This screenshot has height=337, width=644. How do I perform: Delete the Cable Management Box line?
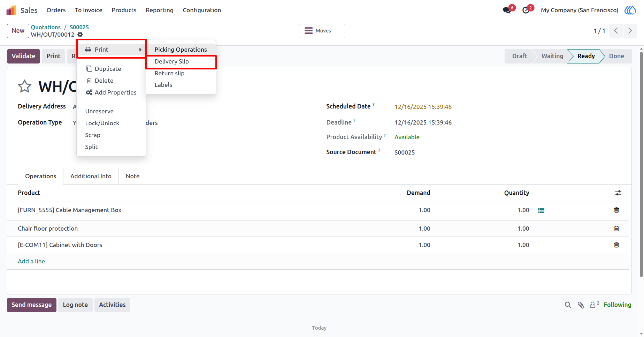(x=616, y=210)
